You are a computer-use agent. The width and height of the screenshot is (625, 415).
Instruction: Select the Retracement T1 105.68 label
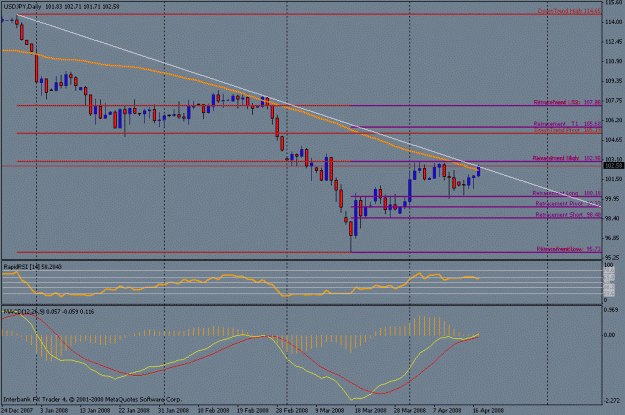click(567, 124)
